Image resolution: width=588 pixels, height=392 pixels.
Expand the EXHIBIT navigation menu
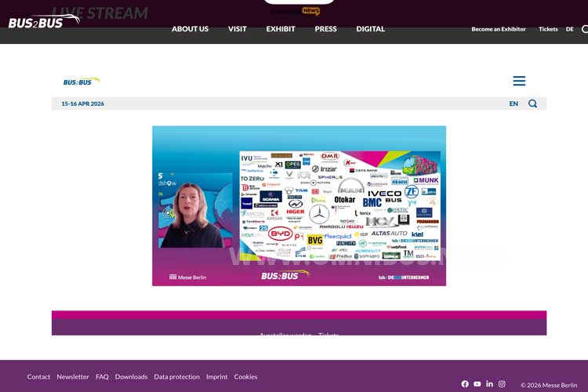click(x=281, y=29)
